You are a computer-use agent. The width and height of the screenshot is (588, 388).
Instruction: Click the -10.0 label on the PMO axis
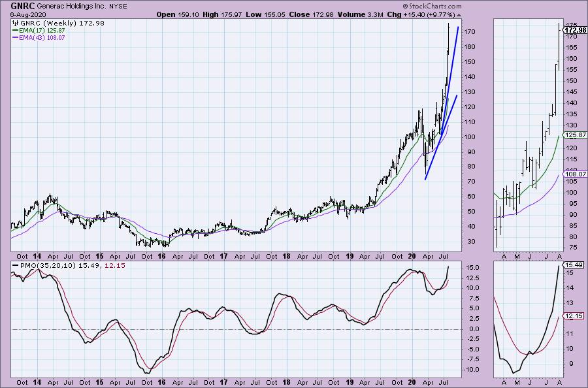[x=470, y=370]
